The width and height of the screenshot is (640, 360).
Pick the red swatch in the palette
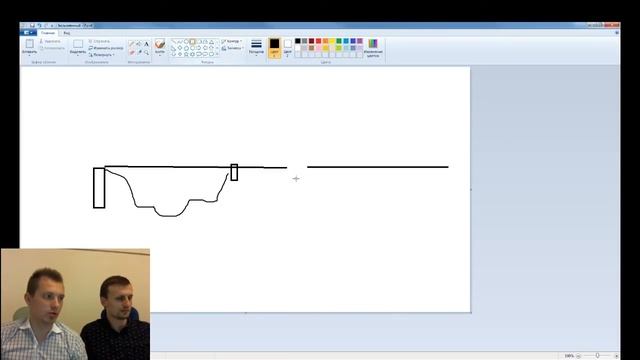pyautogui.click(x=318, y=41)
